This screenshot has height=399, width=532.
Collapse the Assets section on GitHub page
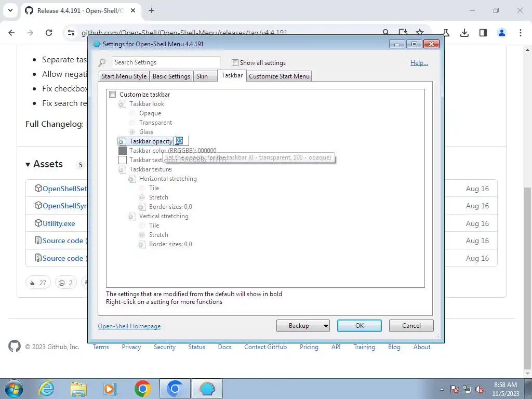point(28,165)
